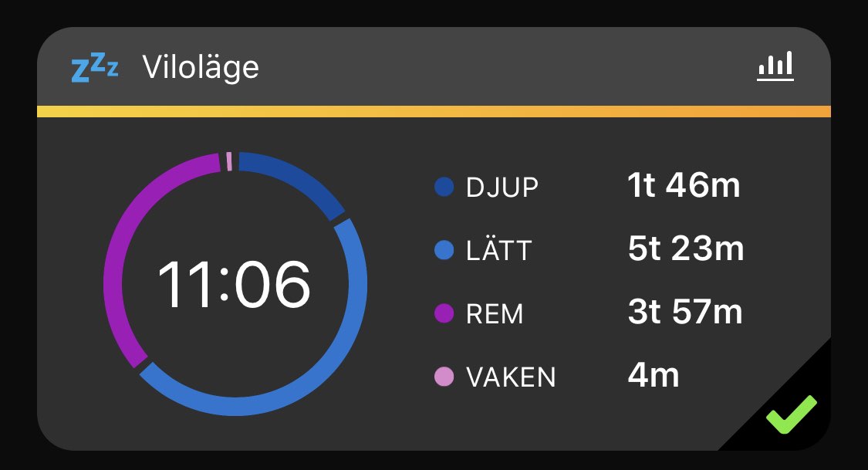Image resolution: width=868 pixels, height=470 pixels.
Task: Tap the 3t 57m REM value
Action: point(685,312)
